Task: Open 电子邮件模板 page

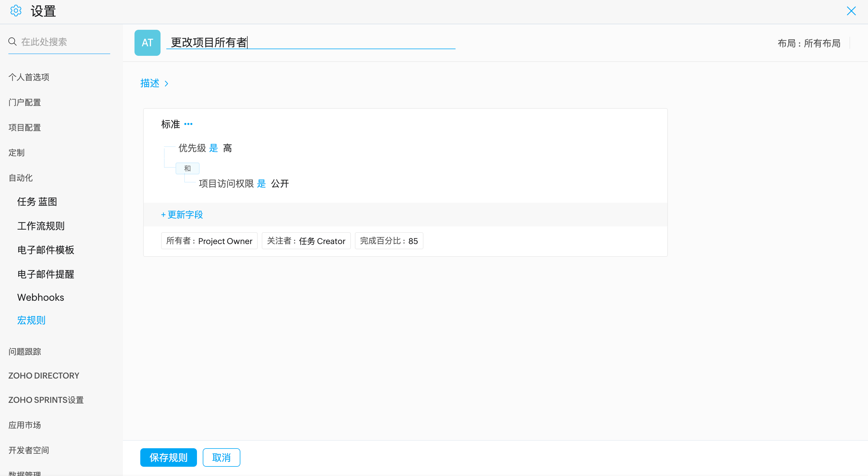Action: 45,250
